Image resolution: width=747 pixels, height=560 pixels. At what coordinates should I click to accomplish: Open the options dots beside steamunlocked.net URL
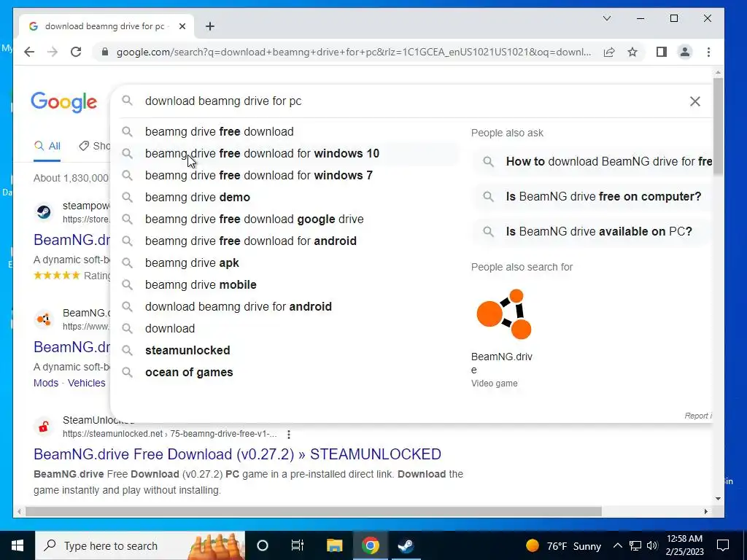[x=289, y=434]
